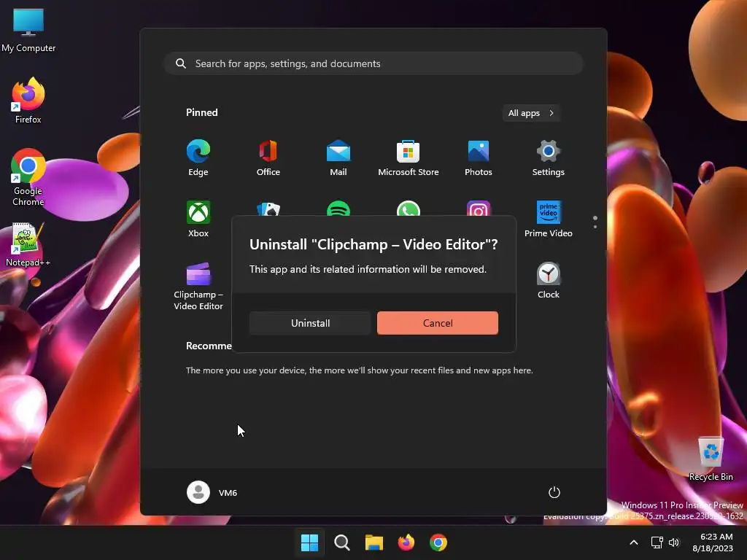
Task: Select the Notepad++ desktop shortcut
Action: [x=28, y=245]
